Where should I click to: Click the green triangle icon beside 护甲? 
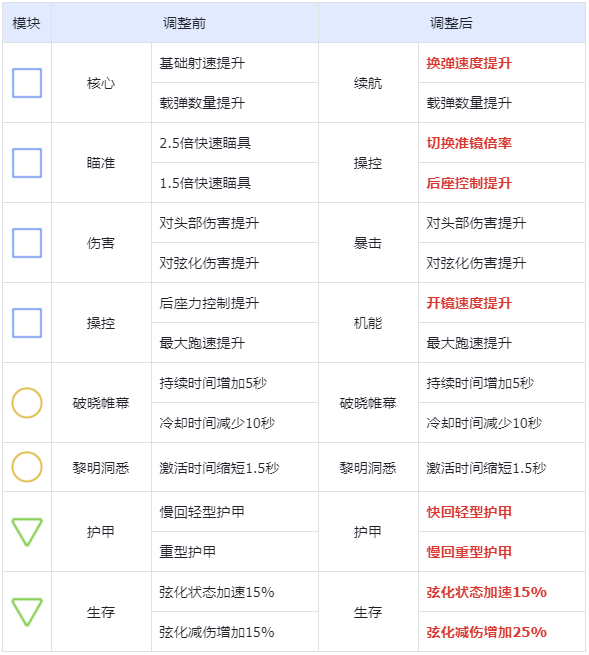click(27, 532)
